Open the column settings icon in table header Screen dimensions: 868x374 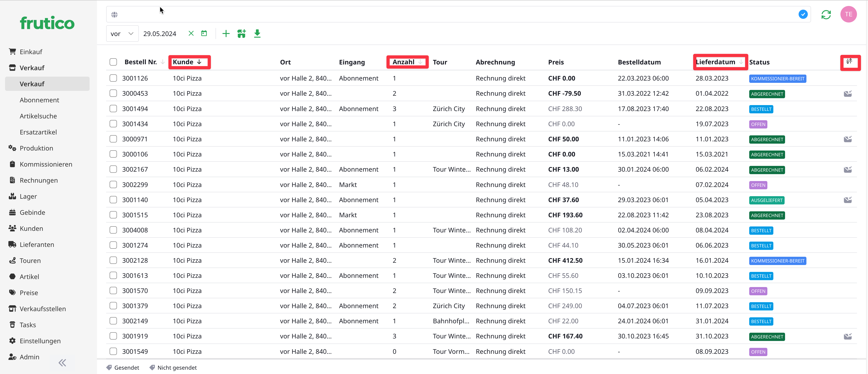coord(849,61)
